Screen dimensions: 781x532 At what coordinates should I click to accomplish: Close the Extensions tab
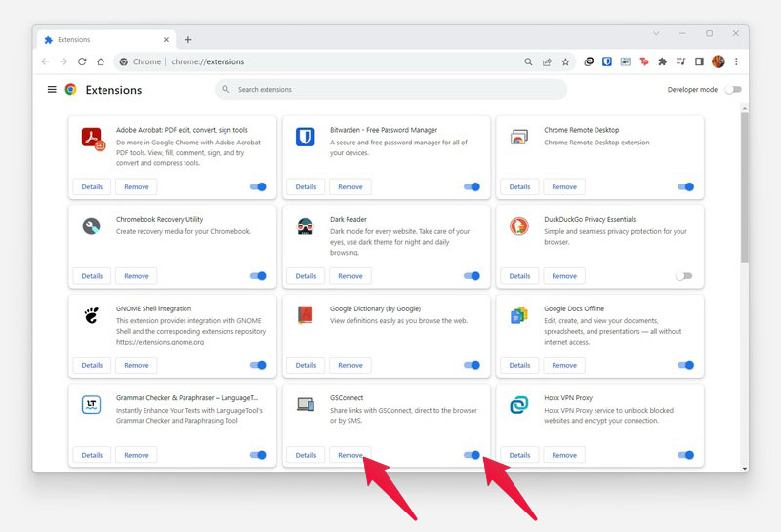tap(166, 39)
